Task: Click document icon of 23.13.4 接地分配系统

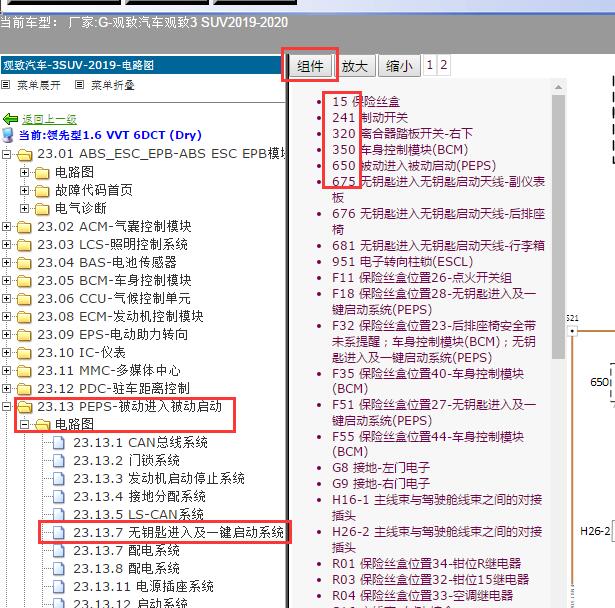Action: click(58, 497)
